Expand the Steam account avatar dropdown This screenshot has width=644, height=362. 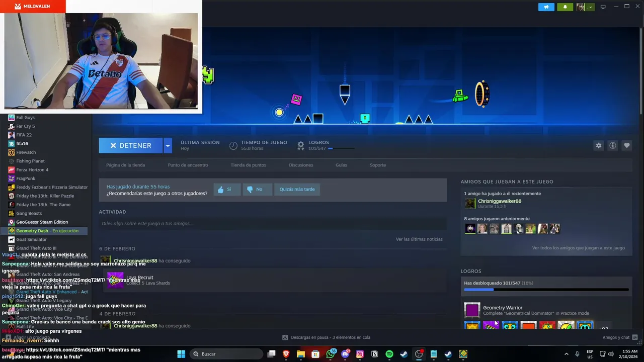point(585,7)
